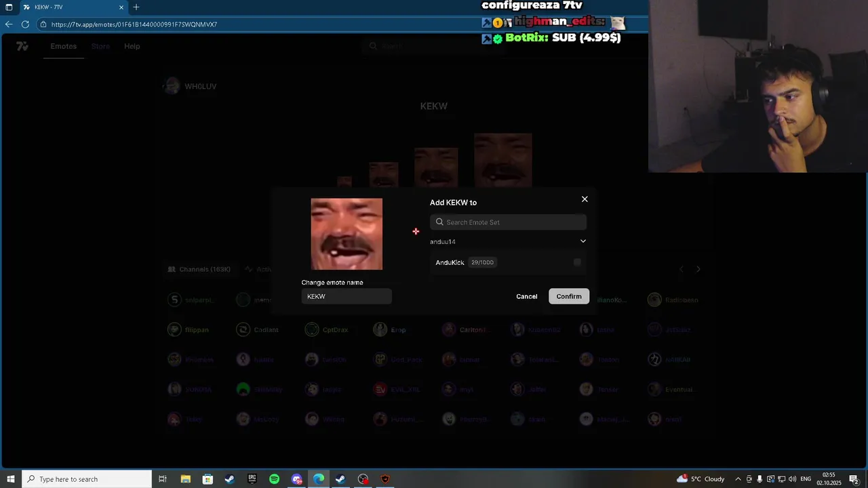Click the Change emote name field
Viewport: 868px width, 488px height.
pyautogui.click(x=347, y=296)
